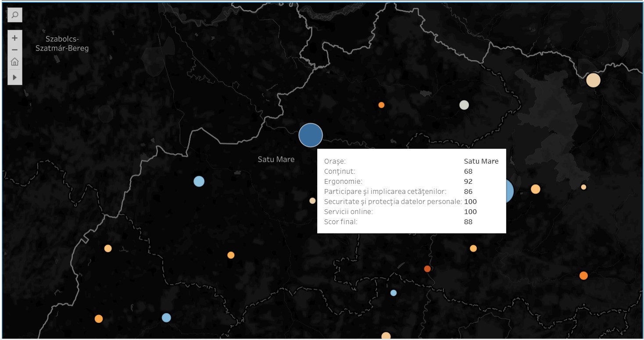Click the Conținut value 68
The height and width of the screenshot is (340, 644).
pos(468,171)
